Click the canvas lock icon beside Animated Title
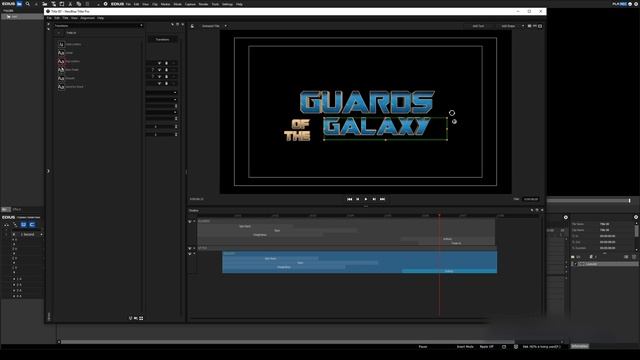 click(193, 26)
